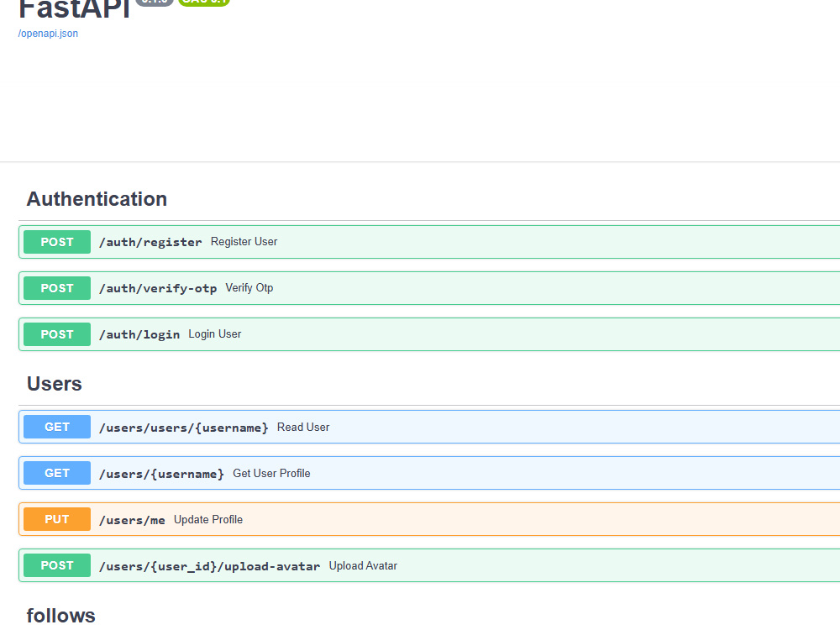
Task: Open the /users/{username} endpoint path
Action: click(162, 474)
